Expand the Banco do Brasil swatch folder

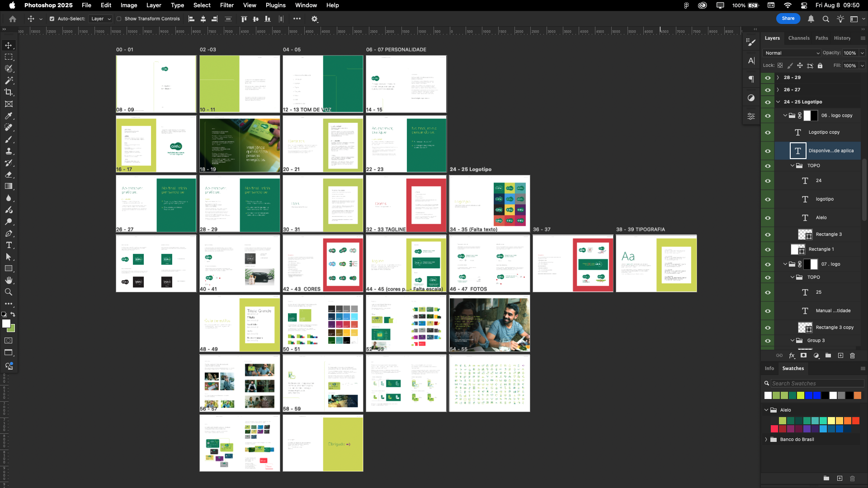[x=766, y=439]
